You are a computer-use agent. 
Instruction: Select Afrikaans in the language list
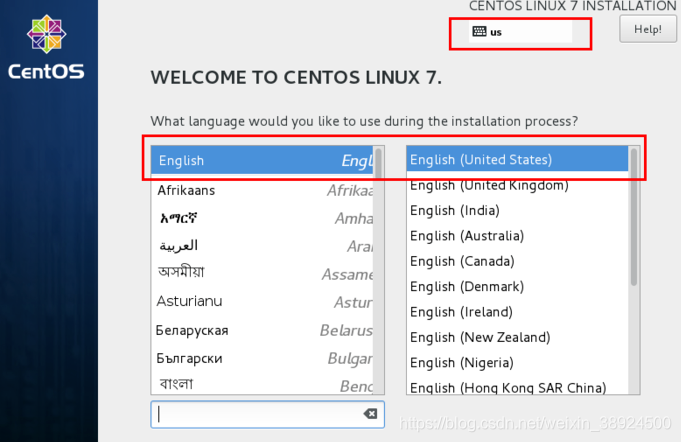coord(262,190)
